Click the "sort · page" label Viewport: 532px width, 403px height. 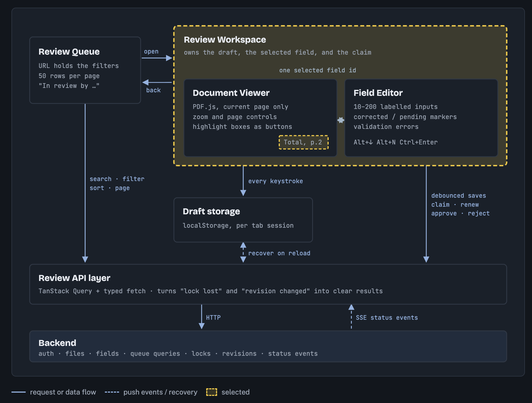click(110, 188)
